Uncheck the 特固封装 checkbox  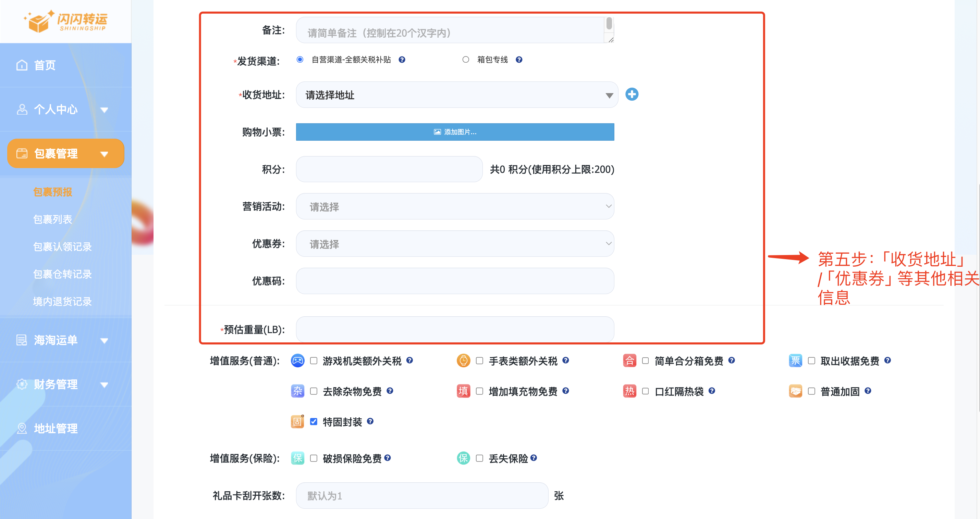coord(314,422)
